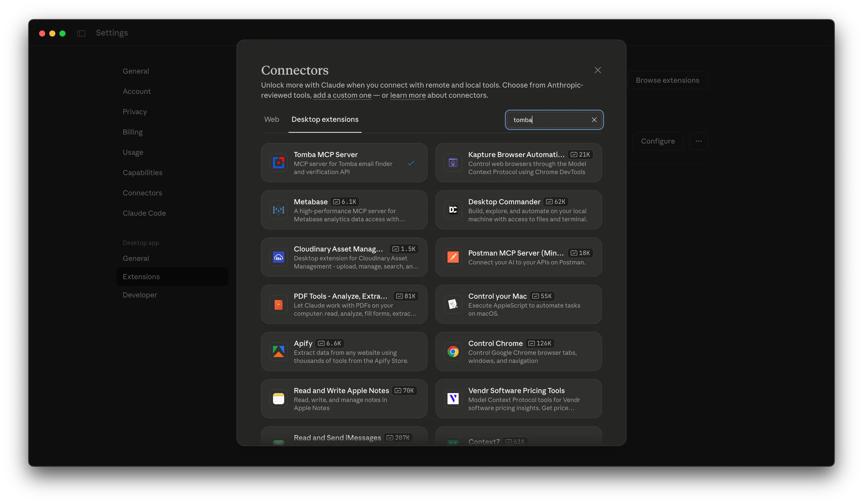Click the 21K downloads badge on Kapture

pos(580,154)
